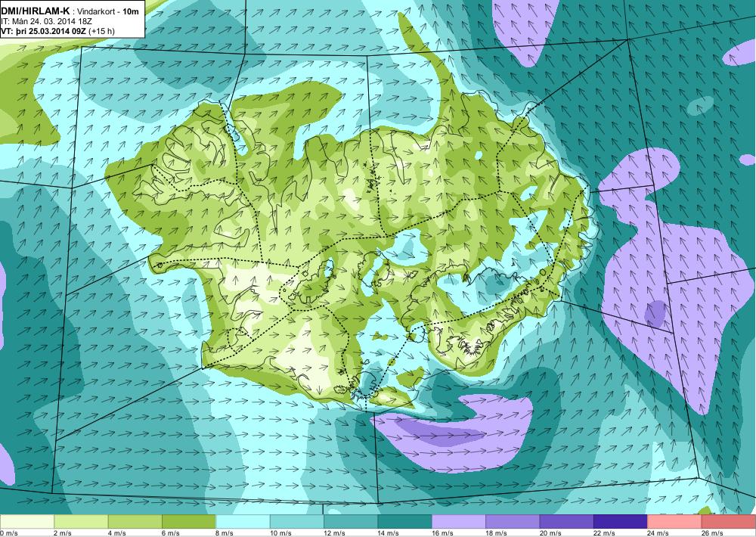Screen dimensions: 756x537
Task: Select the lilac 16–18 m/s legend swatch
Action: (459, 522)
